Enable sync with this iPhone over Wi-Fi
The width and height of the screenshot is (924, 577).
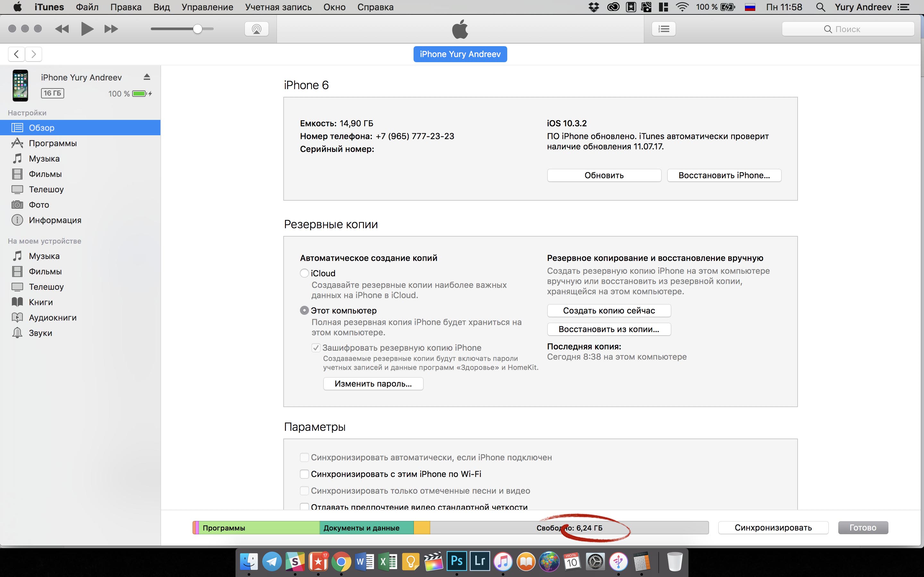(x=304, y=474)
